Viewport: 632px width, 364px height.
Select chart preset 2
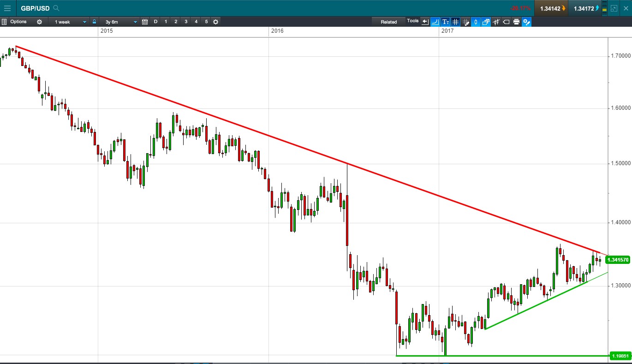click(176, 22)
